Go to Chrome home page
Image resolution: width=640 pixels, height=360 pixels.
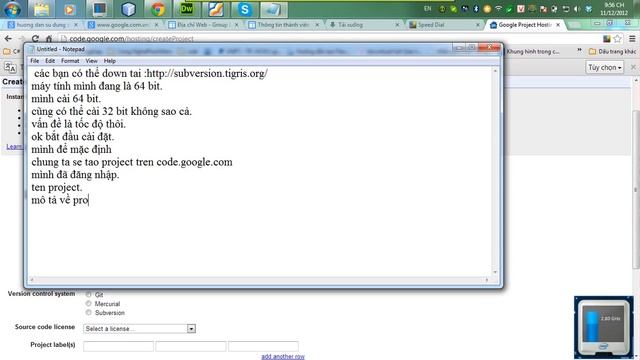49,39
